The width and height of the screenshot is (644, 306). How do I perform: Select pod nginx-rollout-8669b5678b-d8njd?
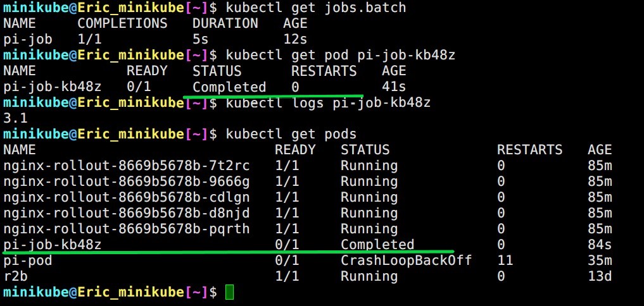pos(127,213)
